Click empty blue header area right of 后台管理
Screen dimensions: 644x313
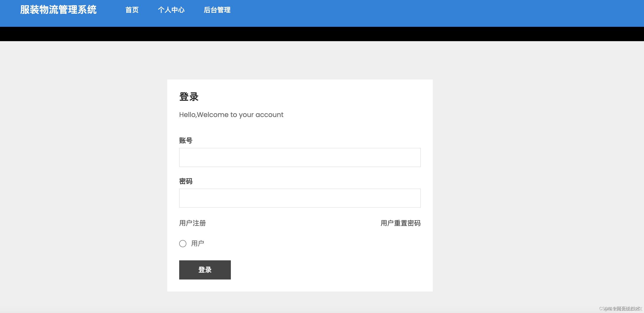coord(425,12)
